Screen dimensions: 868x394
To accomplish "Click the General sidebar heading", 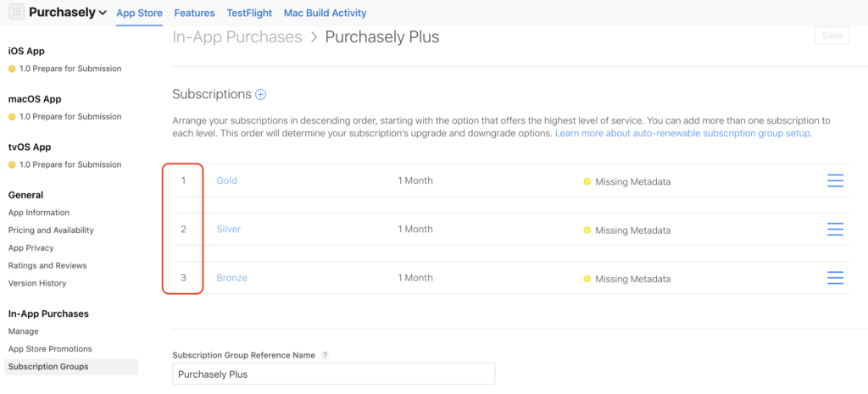I will click(x=25, y=195).
